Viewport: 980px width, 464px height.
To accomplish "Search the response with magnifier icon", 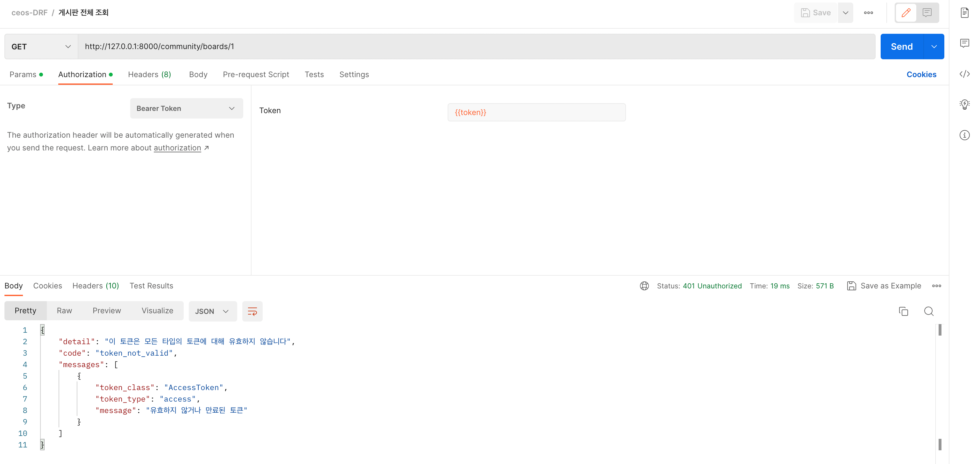I will coord(929,311).
